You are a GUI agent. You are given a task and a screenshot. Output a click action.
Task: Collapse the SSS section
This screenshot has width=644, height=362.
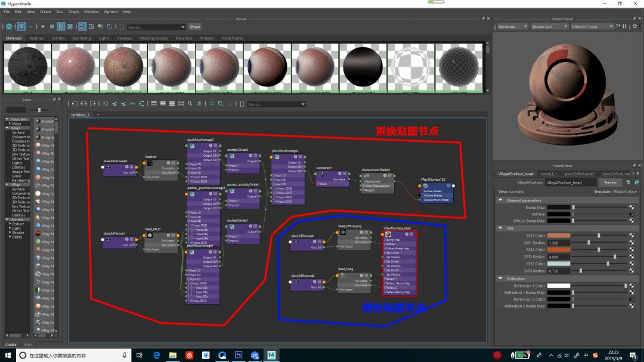coord(500,228)
